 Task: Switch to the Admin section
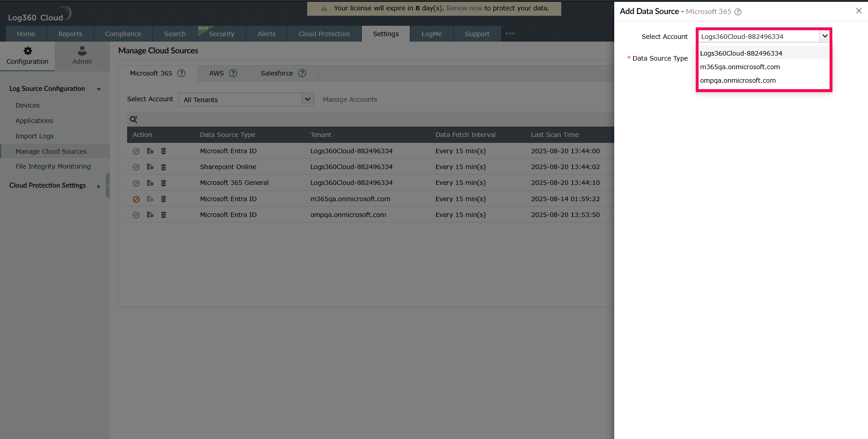click(82, 56)
